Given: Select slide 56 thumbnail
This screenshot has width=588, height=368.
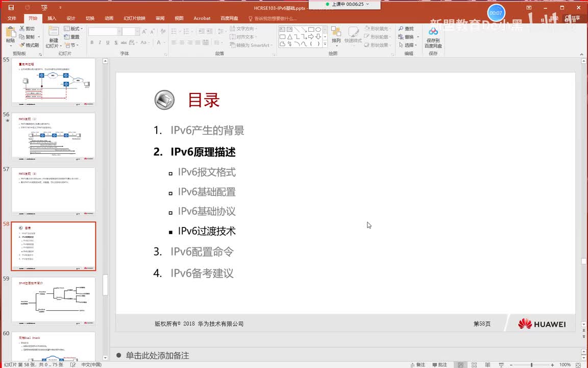Looking at the screenshot, I should [53, 136].
